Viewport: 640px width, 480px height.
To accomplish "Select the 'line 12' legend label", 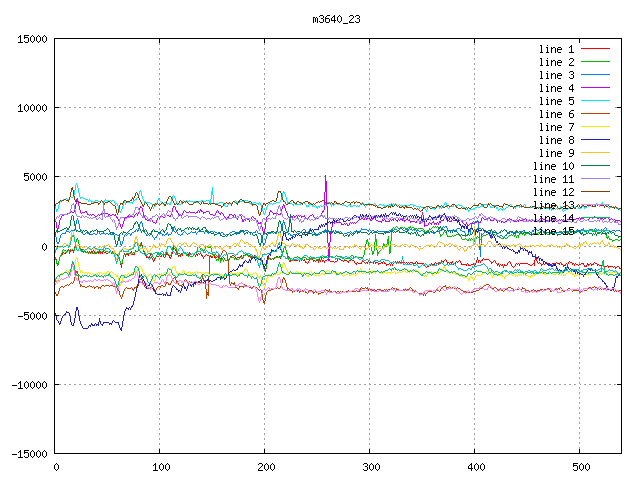I will 553,192.
